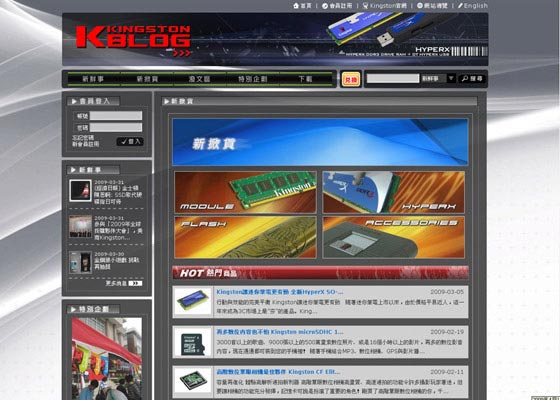Click the 更多消息 more news link

click(x=116, y=283)
